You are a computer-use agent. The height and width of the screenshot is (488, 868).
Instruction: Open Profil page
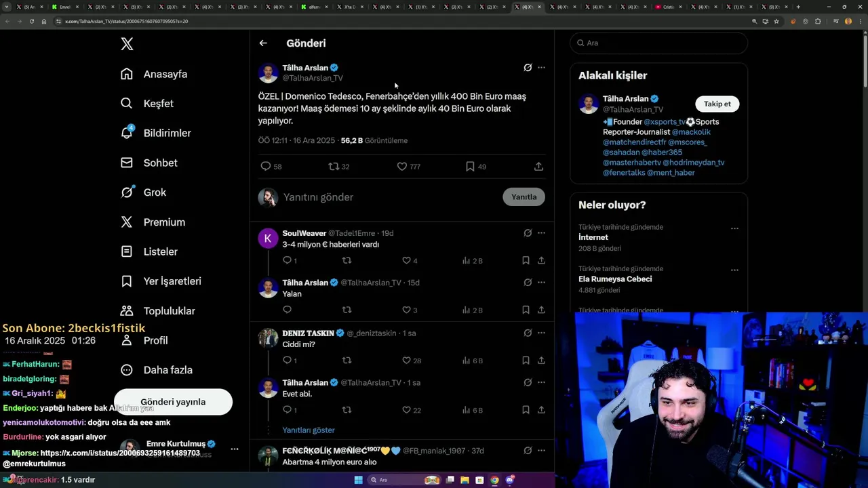144,340
